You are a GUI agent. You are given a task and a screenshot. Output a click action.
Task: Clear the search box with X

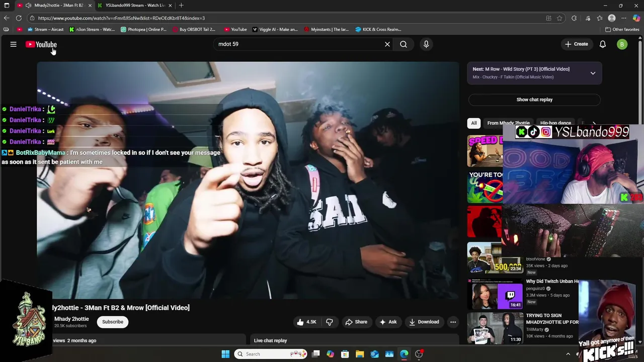[x=387, y=44]
